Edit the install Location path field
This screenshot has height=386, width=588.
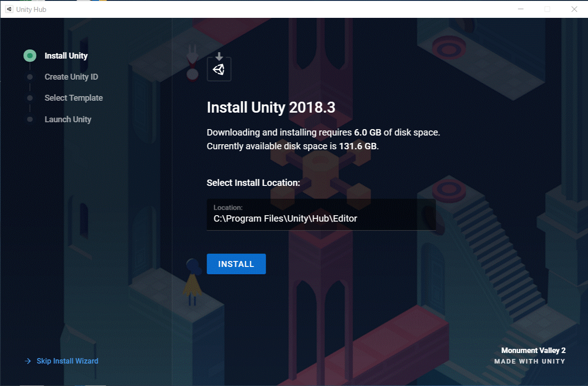coord(321,214)
